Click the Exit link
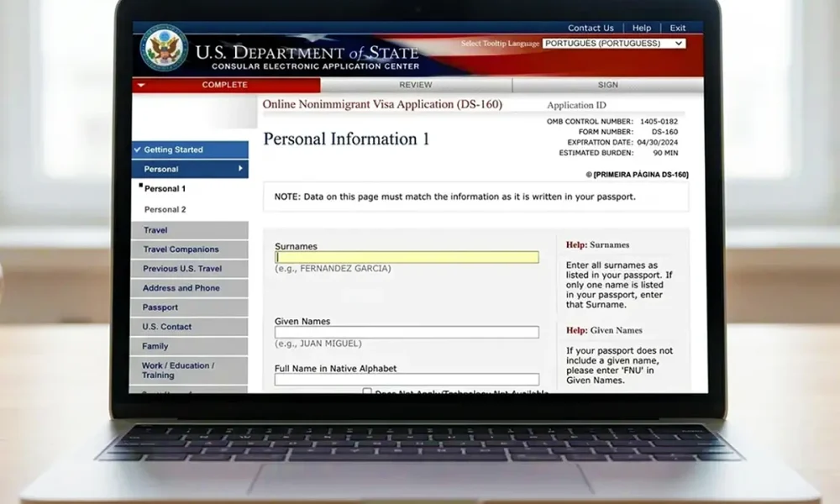The width and height of the screenshot is (840, 504). 677,28
